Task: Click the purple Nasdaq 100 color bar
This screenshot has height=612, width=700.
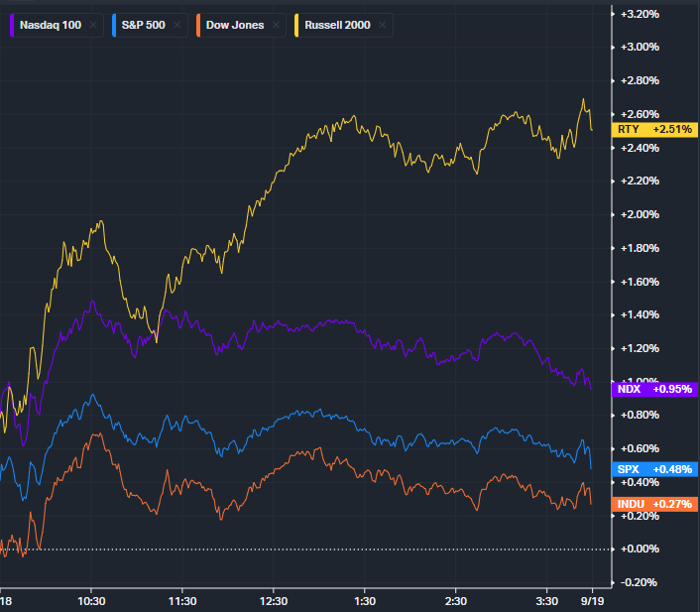Action: (x=14, y=25)
